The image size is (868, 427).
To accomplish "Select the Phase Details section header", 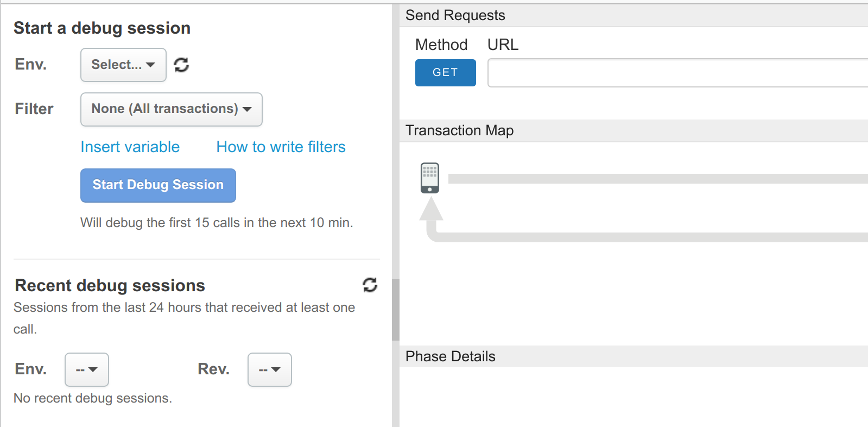I will coord(450,356).
